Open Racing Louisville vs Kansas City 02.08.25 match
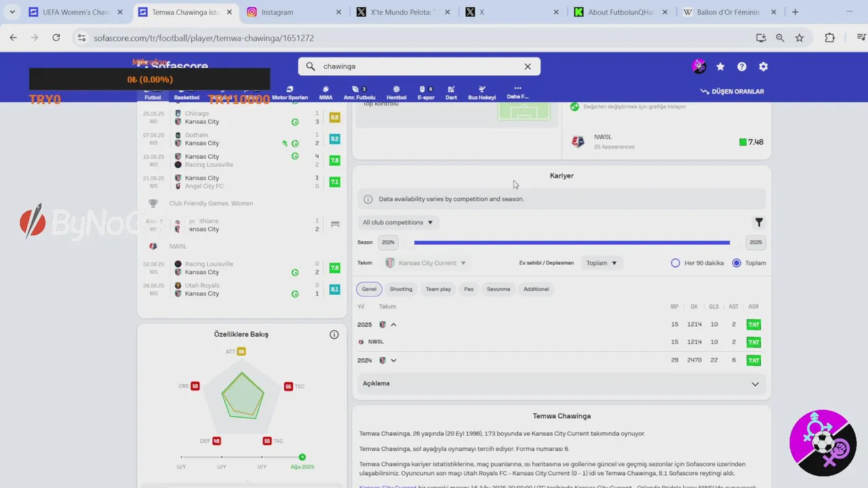The height and width of the screenshot is (488, 868). pos(242,268)
